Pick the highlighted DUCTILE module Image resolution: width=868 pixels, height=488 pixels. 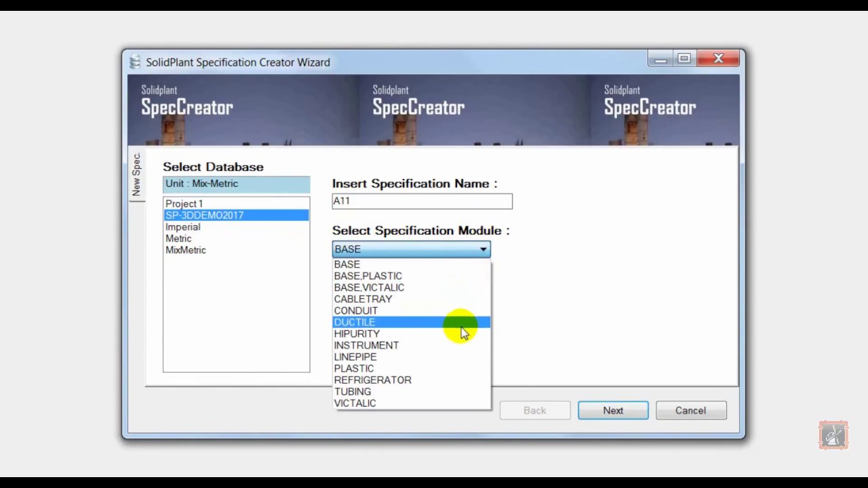pyautogui.click(x=411, y=322)
